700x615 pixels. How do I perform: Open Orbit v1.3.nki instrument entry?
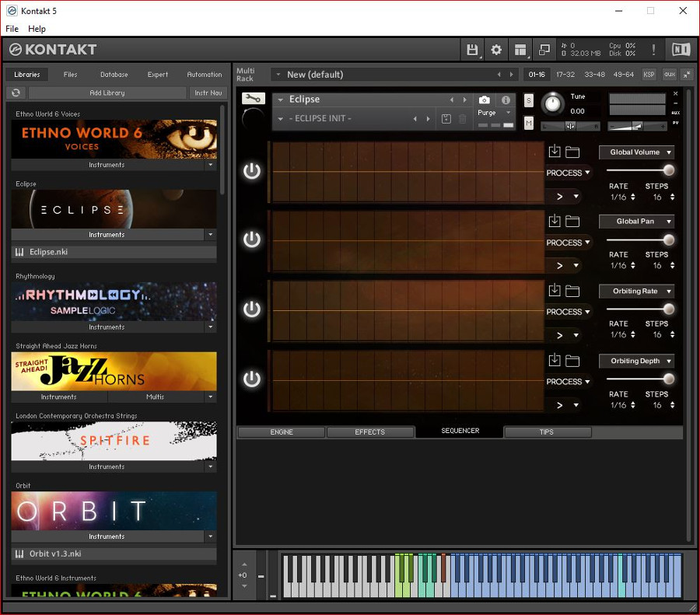point(114,554)
